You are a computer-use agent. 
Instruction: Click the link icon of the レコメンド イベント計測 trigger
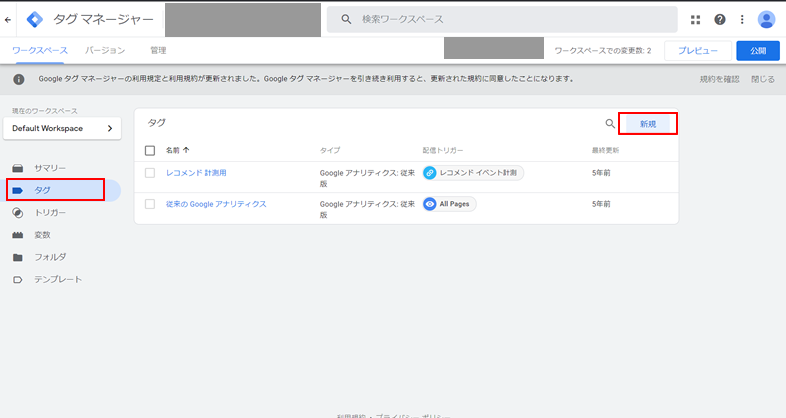pos(430,173)
